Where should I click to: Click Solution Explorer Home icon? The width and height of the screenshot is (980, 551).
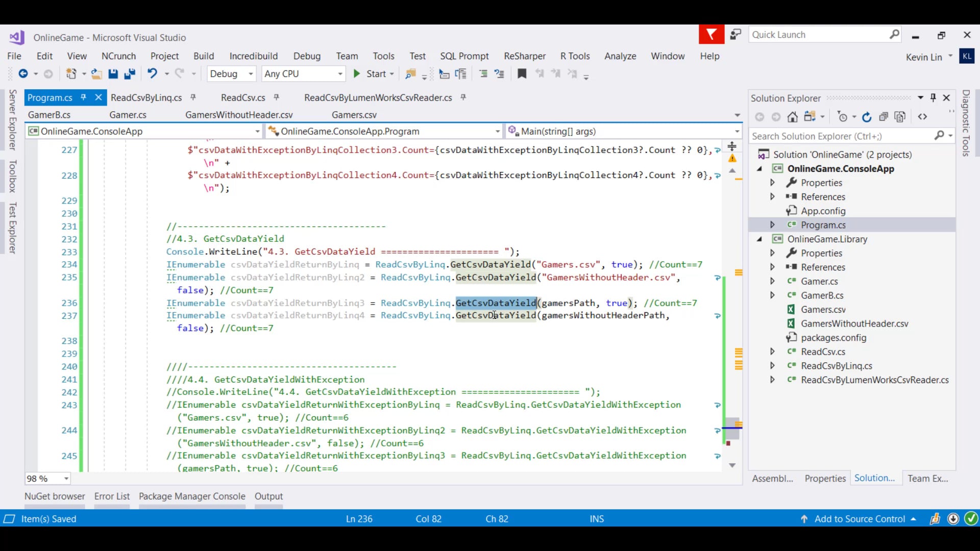pyautogui.click(x=792, y=117)
